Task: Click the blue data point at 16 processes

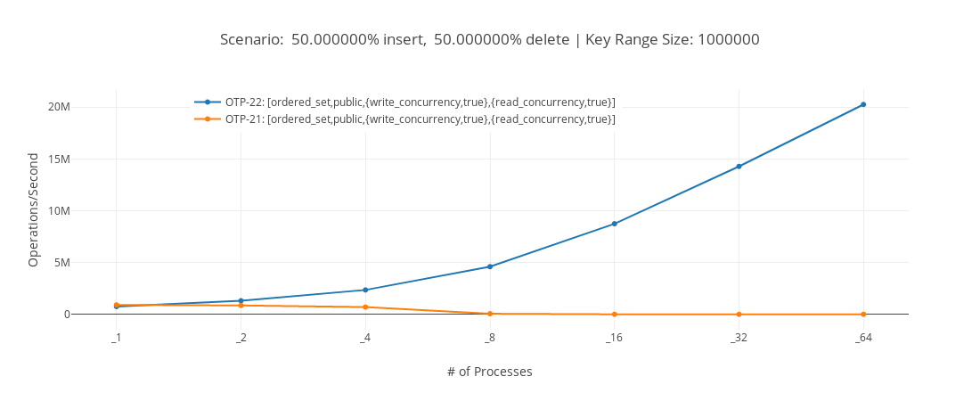Action: (614, 224)
